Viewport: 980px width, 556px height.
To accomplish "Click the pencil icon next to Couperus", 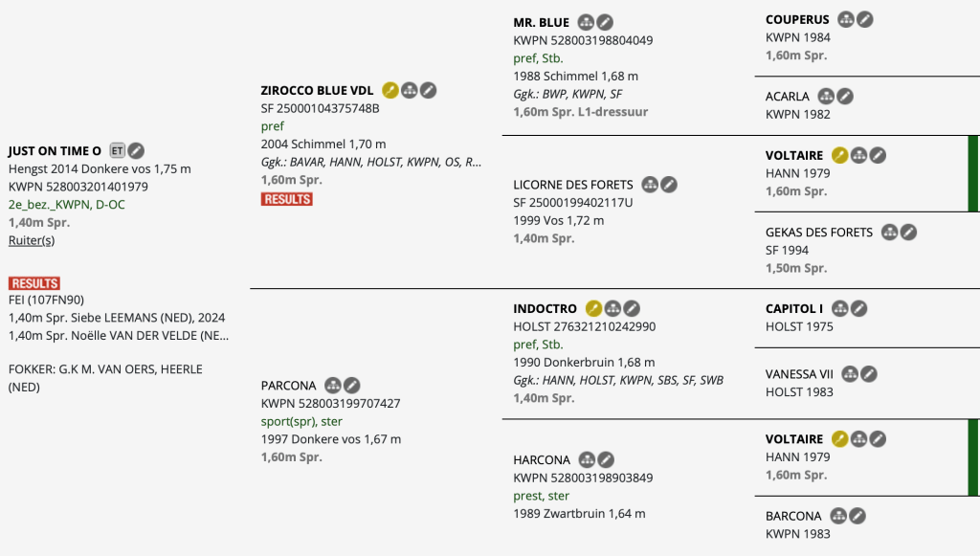I will [865, 19].
